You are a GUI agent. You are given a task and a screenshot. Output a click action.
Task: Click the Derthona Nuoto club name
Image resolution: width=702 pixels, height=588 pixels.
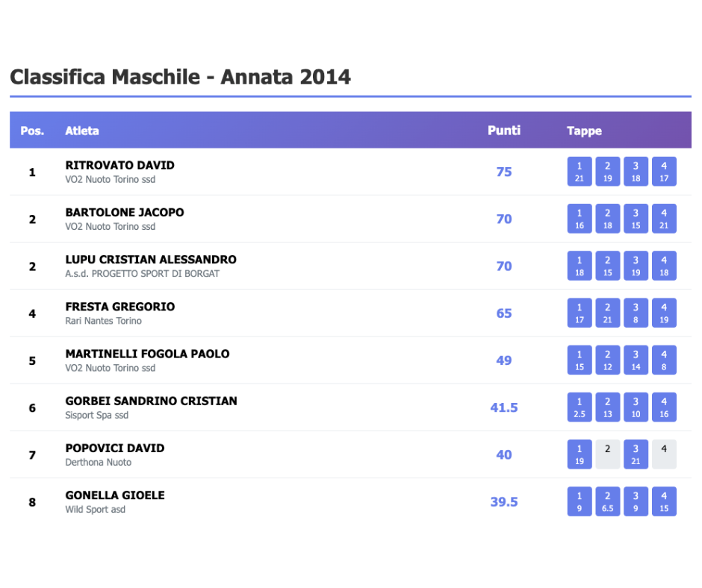point(98,463)
